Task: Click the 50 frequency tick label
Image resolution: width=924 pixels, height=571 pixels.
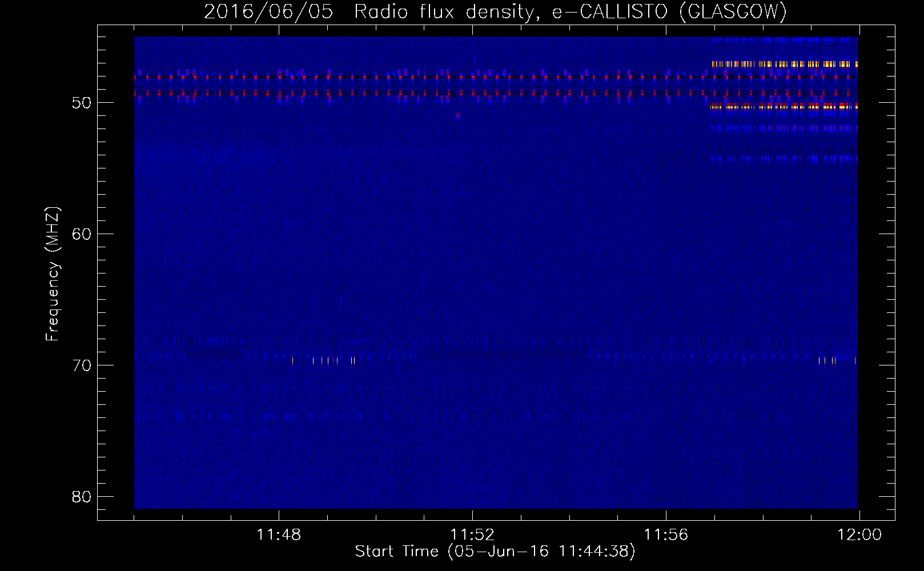Action: (82, 103)
